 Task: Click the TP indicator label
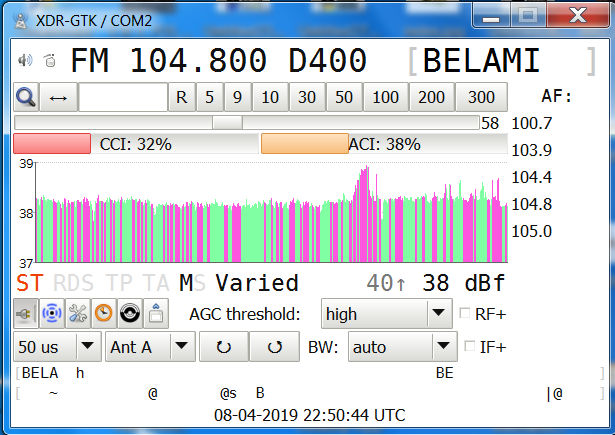point(118,283)
